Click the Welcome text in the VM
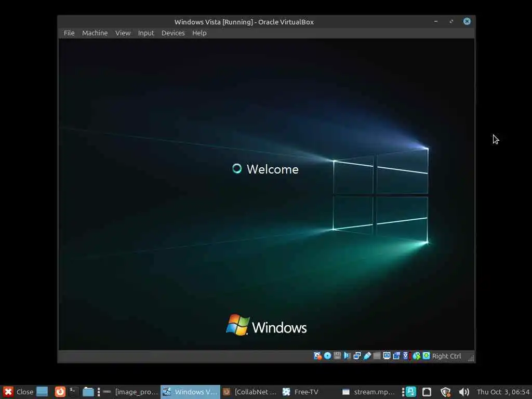 272,169
